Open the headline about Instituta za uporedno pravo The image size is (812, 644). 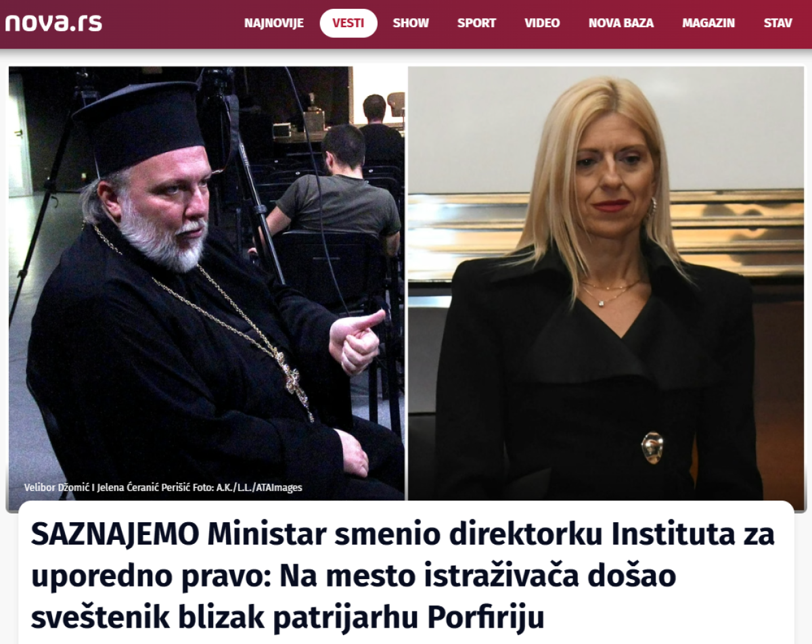point(403,576)
